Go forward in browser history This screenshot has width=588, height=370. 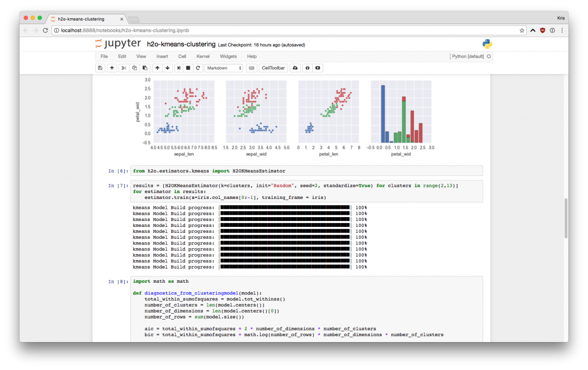pyautogui.click(x=36, y=30)
